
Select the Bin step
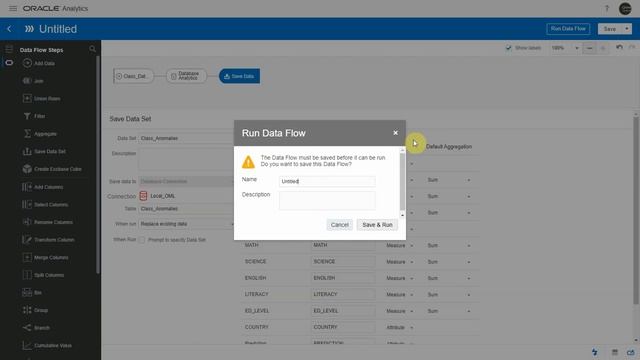[32, 293]
